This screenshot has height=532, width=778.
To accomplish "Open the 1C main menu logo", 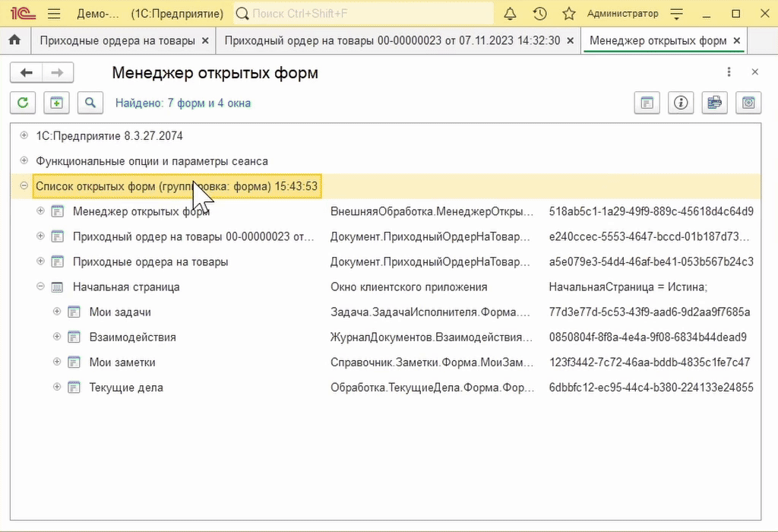I will 23,14.
